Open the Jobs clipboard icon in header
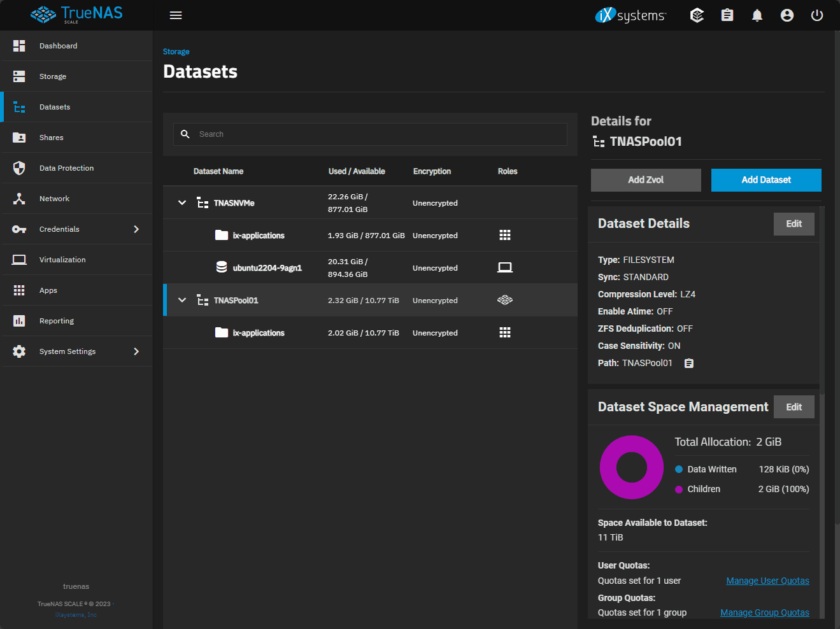840x629 pixels. pos(727,15)
